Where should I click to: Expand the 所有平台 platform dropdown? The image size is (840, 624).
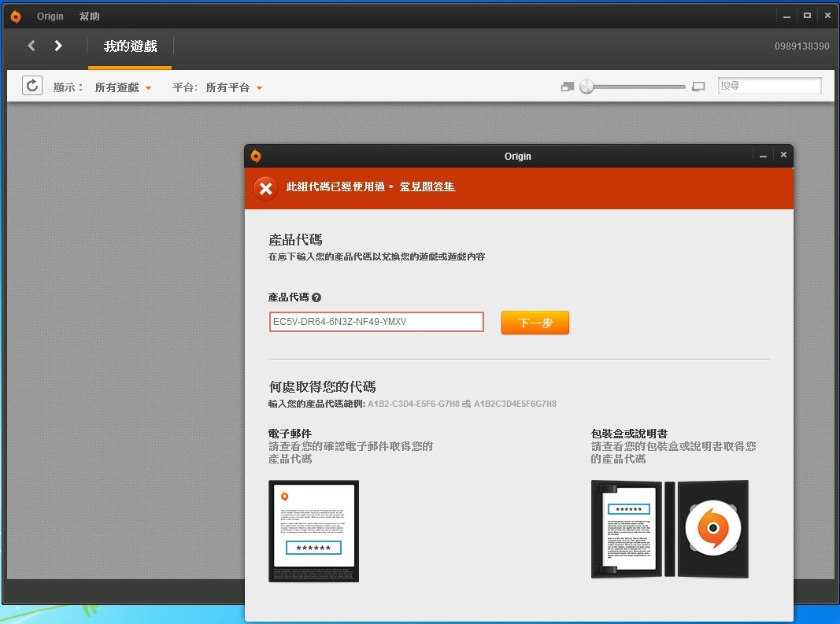click(x=234, y=87)
